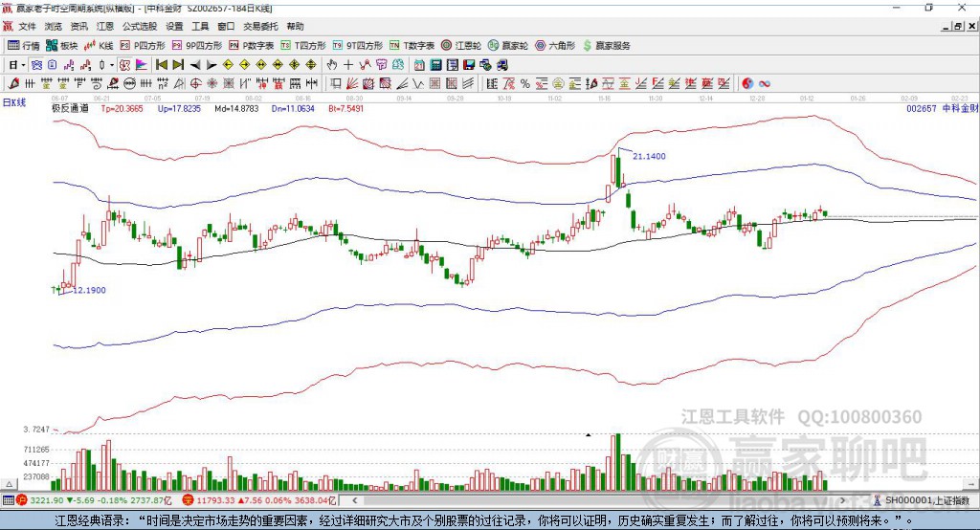
Task: Click the 深 index 11793.33 status reading
Action: pyautogui.click(x=259, y=500)
